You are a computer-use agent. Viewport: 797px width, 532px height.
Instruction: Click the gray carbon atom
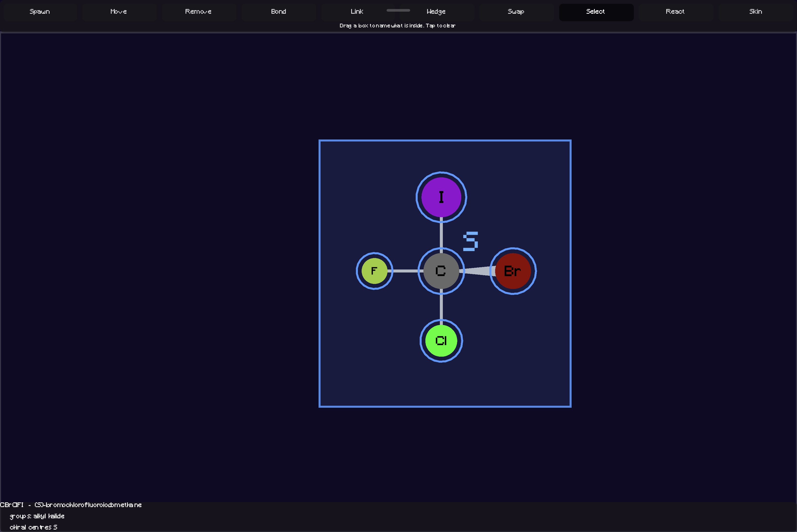click(x=441, y=271)
